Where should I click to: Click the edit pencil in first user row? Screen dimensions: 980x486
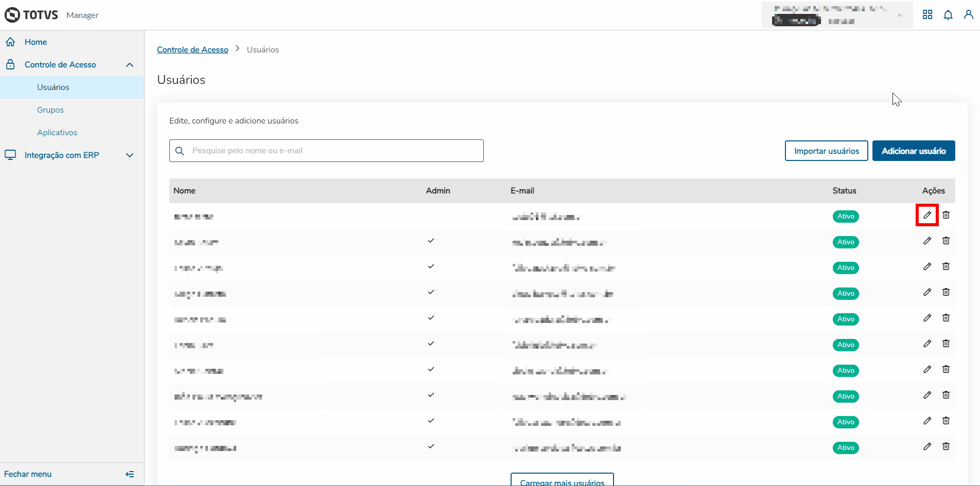[x=927, y=215]
